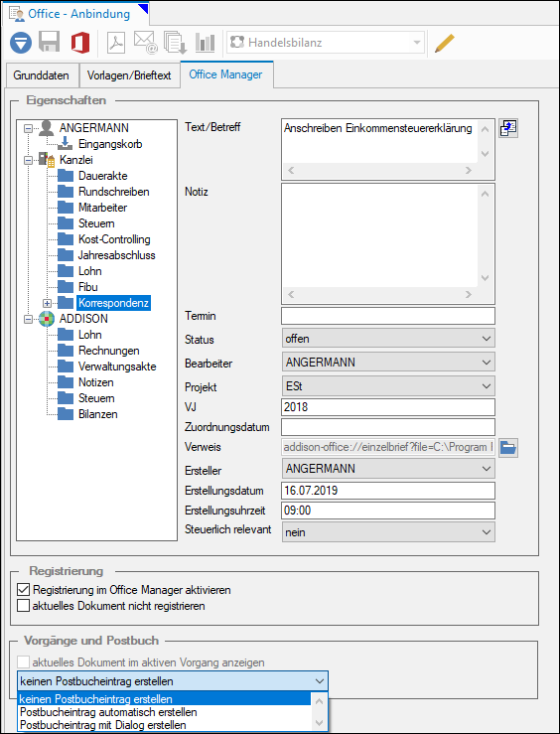Viewport: 560px width, 734px height.
Task: Open the red Office icon
Action: click(80, 43)
